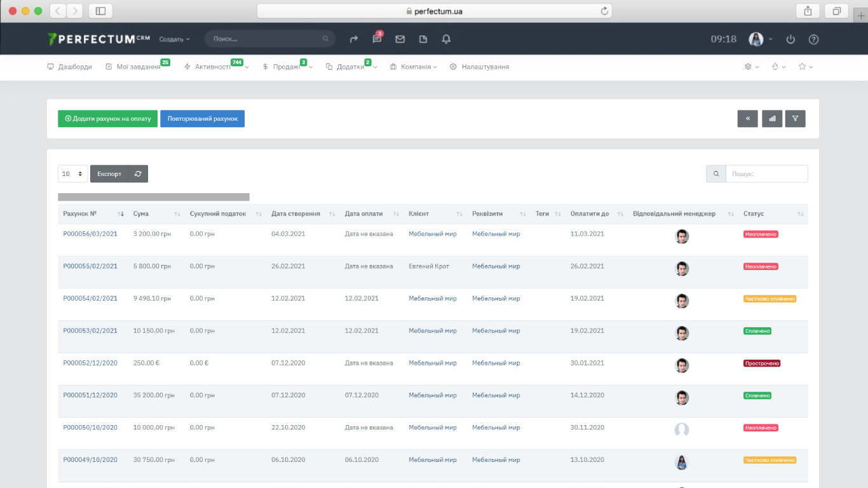The image size is (868, 488).
Task: Open chat messages icon with red badge
Action: [x=377, y=39]
